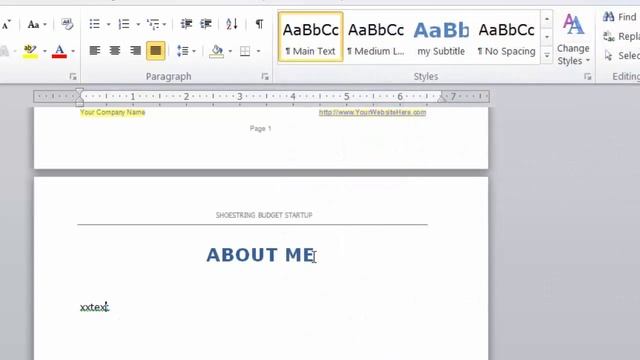This screenshot has height=360, width=640.
Task: Open the Numbering dropdown arrow
Action: (138, 24)
